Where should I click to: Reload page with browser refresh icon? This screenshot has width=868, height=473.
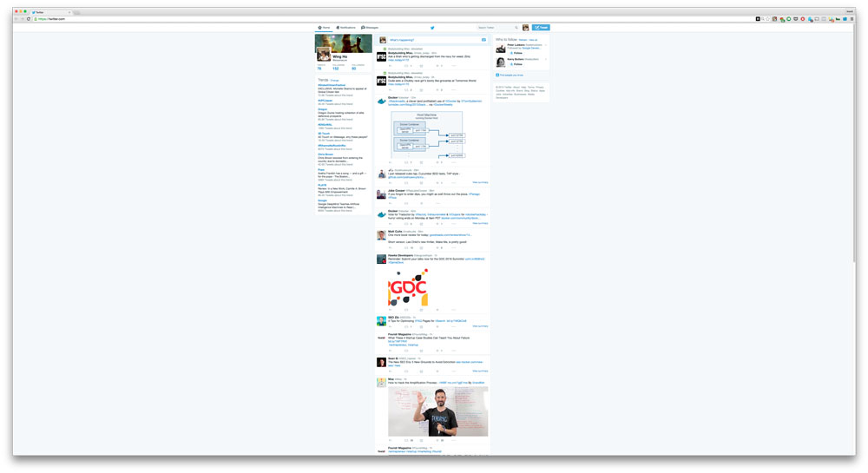[x=29, y=19]
